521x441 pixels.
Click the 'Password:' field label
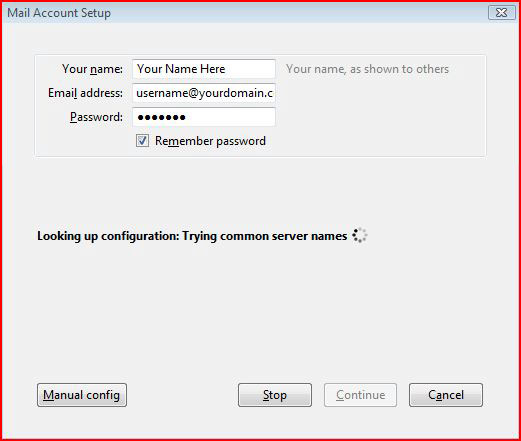(x=96, y=117)
